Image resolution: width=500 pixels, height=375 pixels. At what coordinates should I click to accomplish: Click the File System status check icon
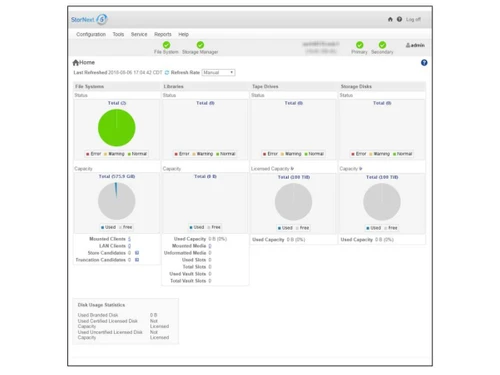(x=166, y=45)
